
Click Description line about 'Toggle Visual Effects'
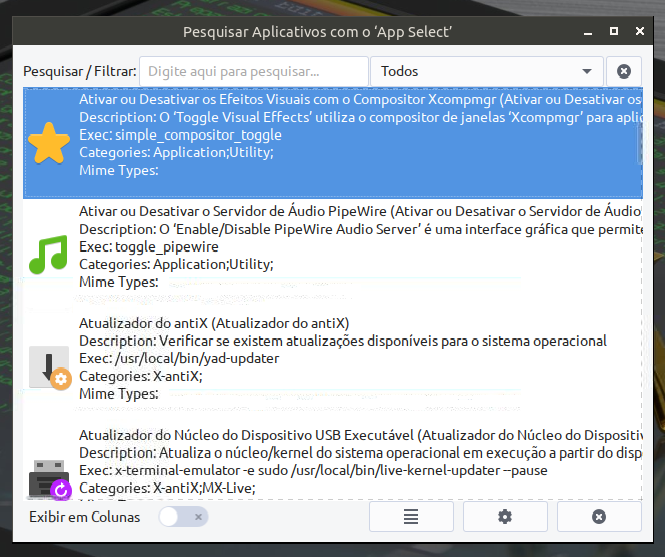(360, 117)
